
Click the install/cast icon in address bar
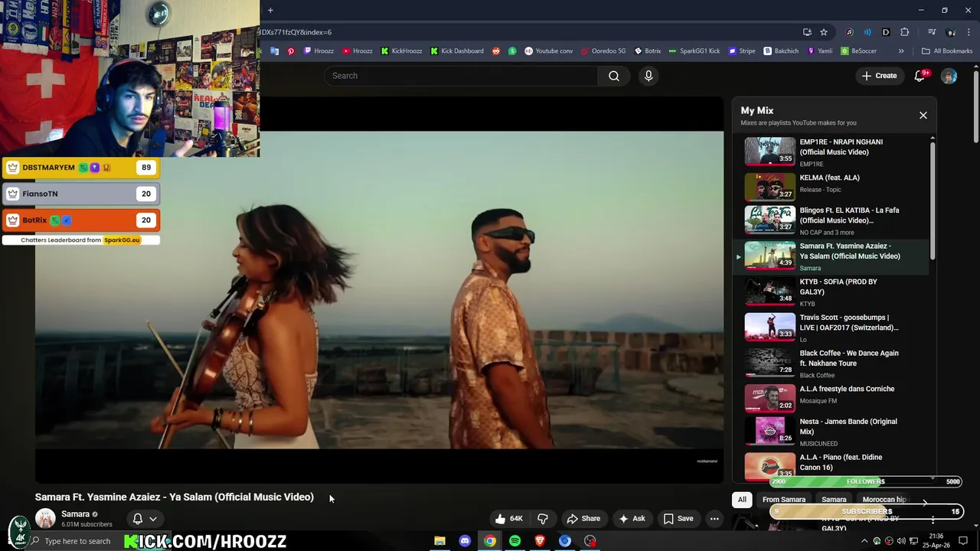click(807, 32)
